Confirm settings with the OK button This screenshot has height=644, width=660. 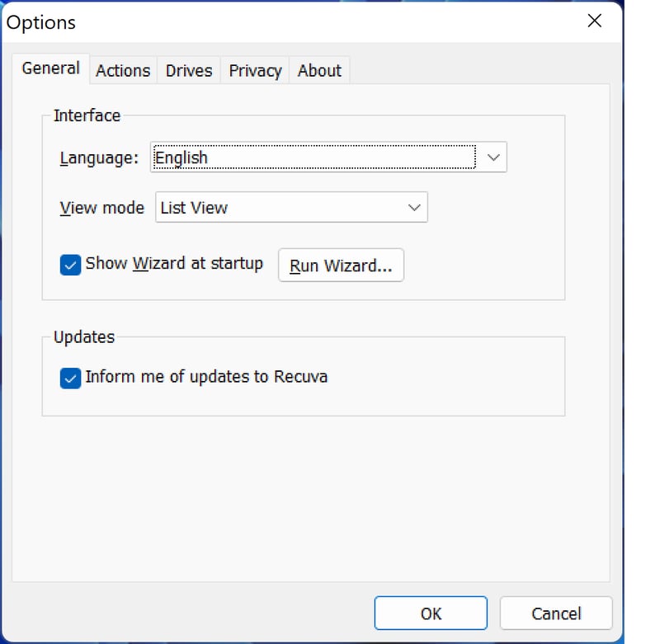click(x=431, y=613)
